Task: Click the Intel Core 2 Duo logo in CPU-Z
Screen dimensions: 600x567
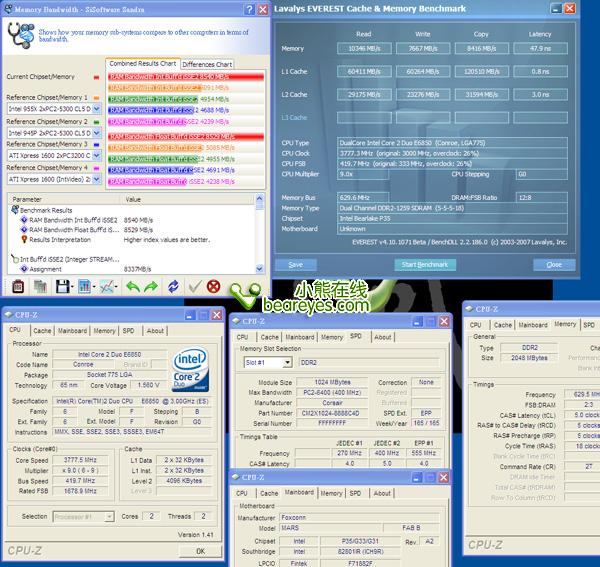Action: point(190,369)
